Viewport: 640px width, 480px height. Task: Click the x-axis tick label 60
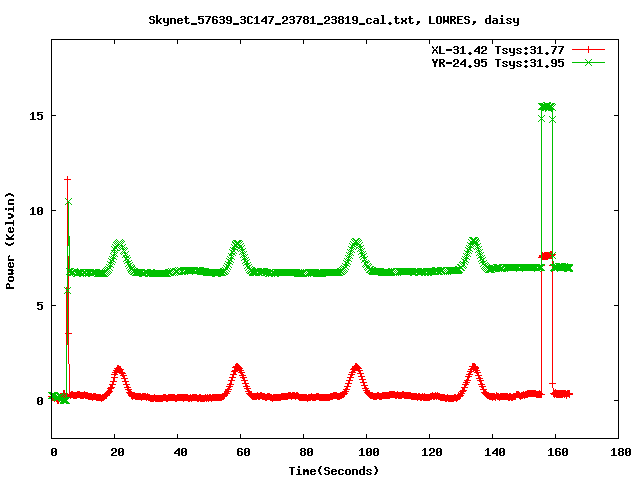coord(243,452)
